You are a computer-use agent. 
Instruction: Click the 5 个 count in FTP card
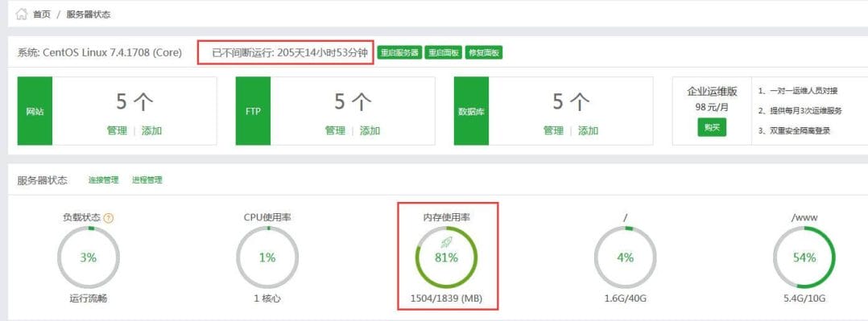tap(353, 102)
